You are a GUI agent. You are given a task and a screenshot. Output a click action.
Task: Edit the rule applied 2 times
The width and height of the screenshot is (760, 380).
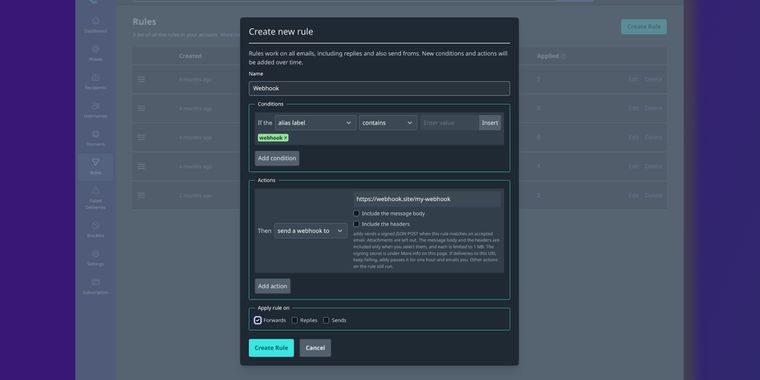pyautogui.click(x=633, y=195)
